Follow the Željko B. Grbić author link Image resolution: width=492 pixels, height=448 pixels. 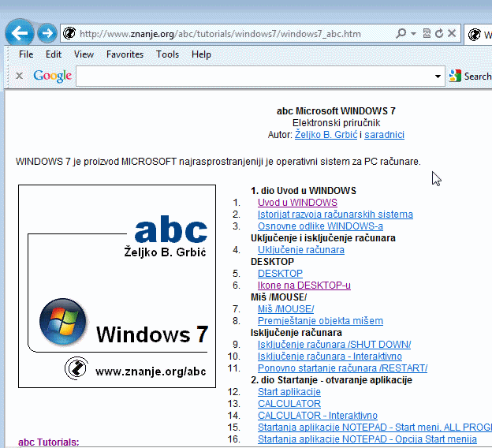pos(326,135)
